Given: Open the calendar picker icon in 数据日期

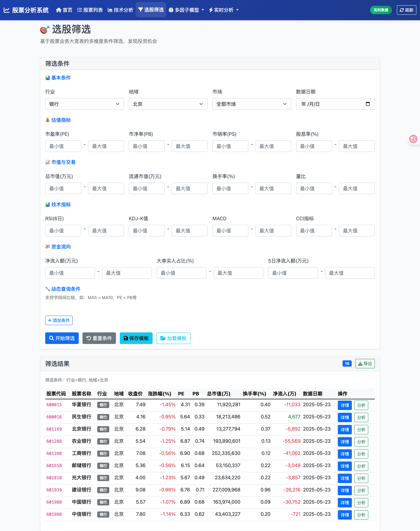Looking at the screenshot, I should tap(368, 104).
